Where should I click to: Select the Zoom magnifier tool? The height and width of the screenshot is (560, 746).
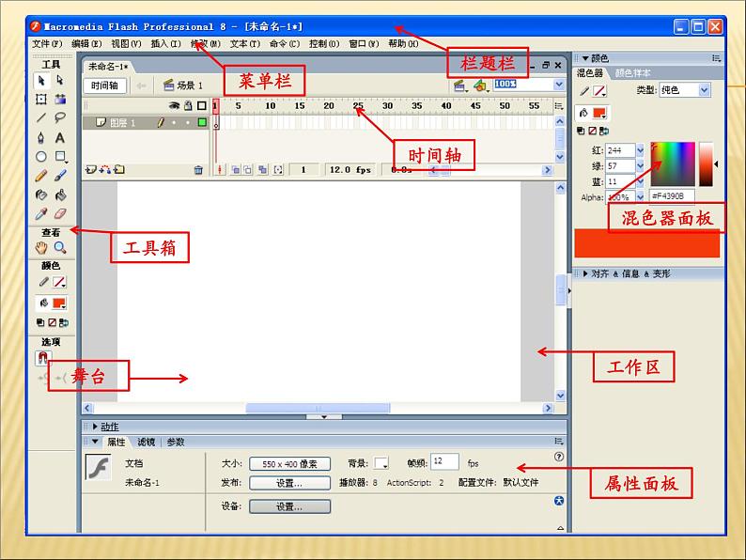click(x=60, y=247)
